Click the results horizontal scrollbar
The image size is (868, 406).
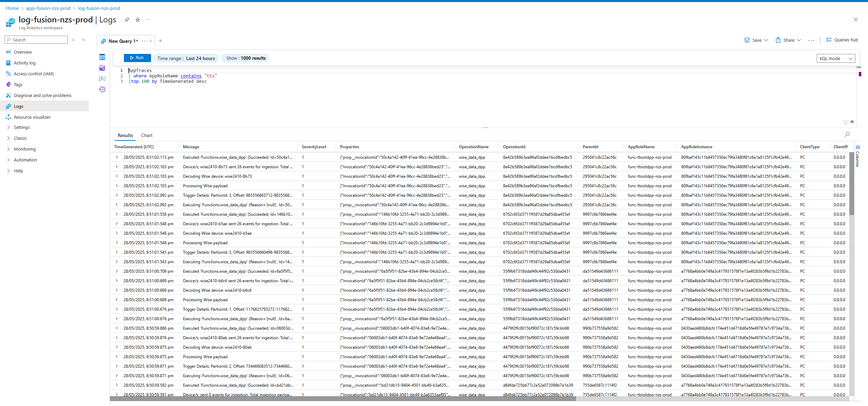343,399
